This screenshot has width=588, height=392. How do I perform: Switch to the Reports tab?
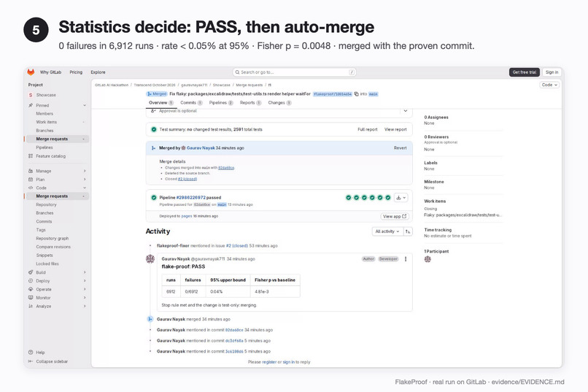point(250,103)
